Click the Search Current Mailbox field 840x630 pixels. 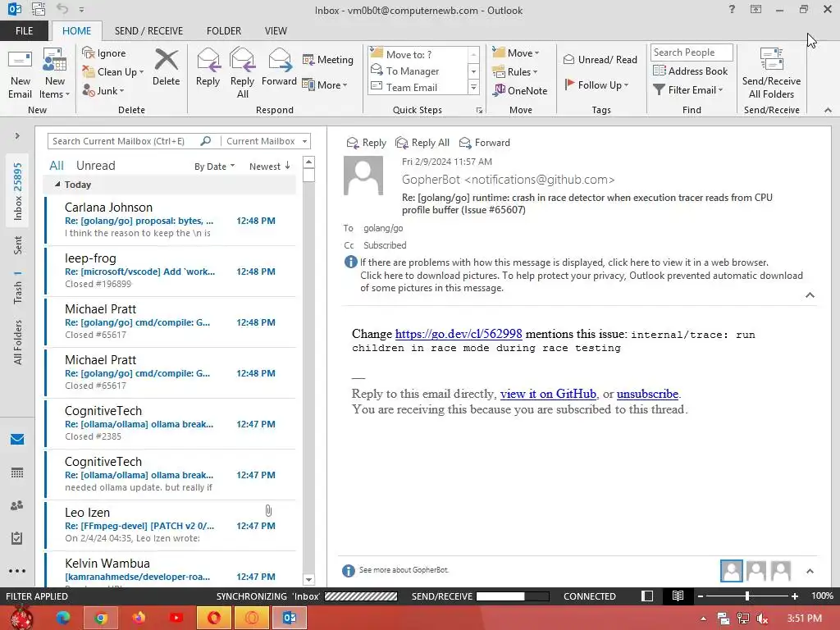125,141
